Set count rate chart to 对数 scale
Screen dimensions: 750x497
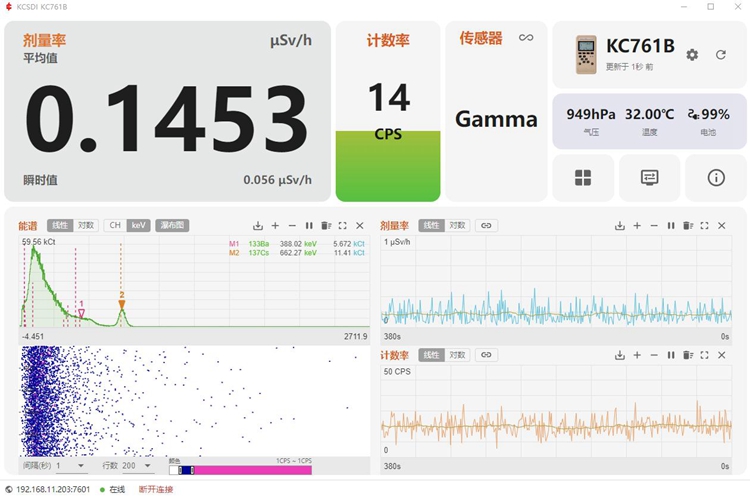pos(457,355)
